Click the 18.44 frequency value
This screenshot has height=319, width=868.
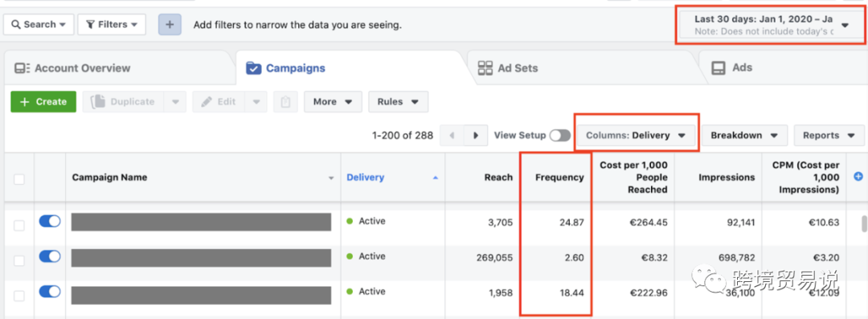pos(571,292)
